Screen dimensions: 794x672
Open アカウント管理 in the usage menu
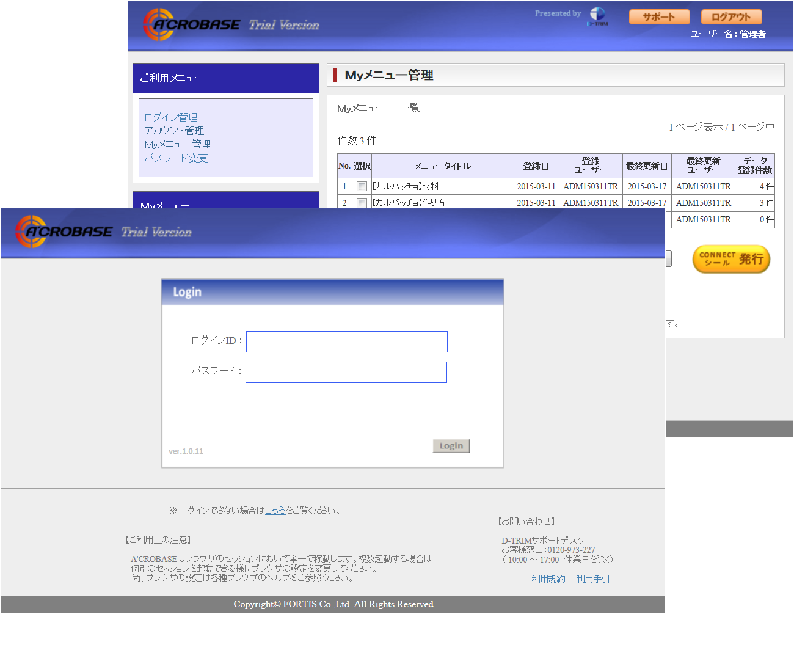[x=174, y=130]
